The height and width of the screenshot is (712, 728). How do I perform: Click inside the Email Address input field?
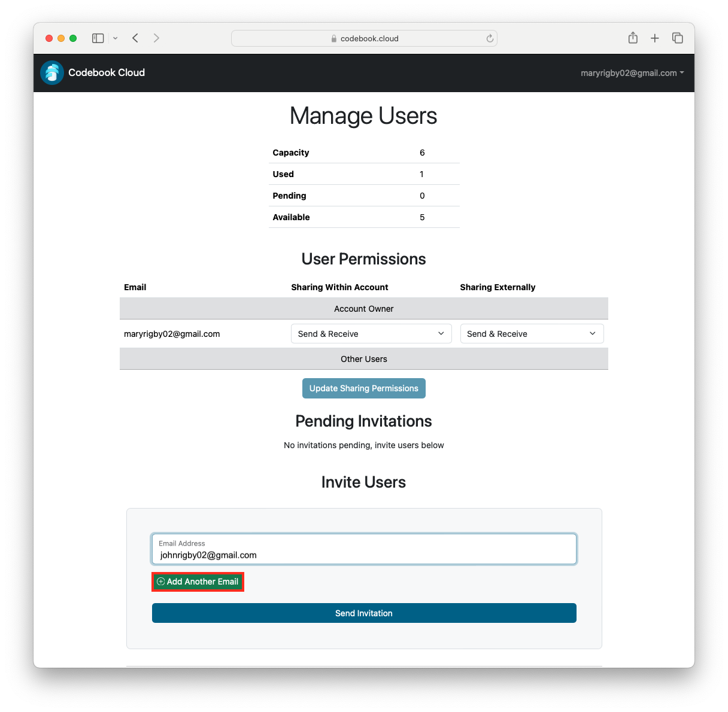click(x=363, y=549)
